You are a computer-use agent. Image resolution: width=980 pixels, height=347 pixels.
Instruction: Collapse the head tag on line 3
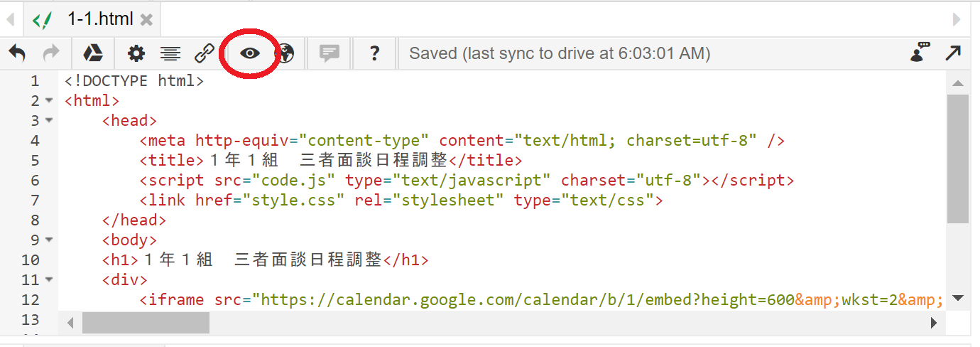49,121
